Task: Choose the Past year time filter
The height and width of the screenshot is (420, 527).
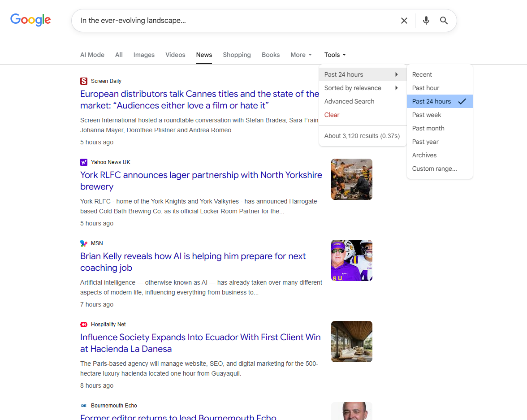Action: tap(440, 142)
